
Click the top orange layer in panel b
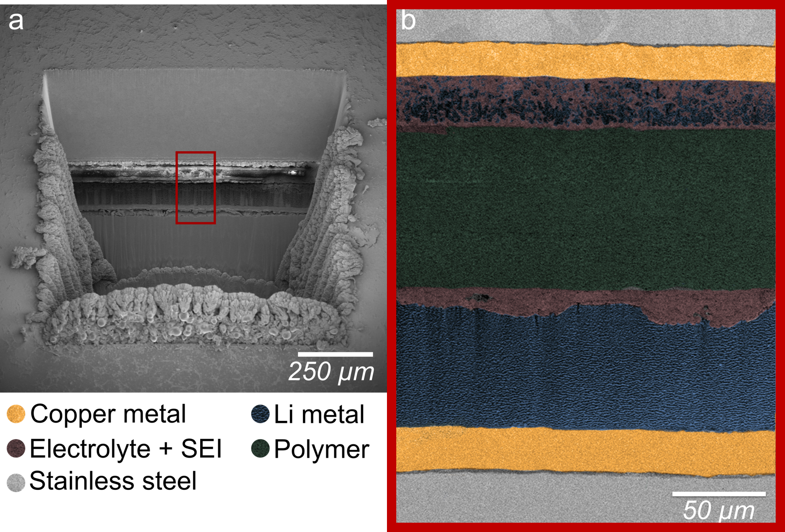[x=585, y=60]
